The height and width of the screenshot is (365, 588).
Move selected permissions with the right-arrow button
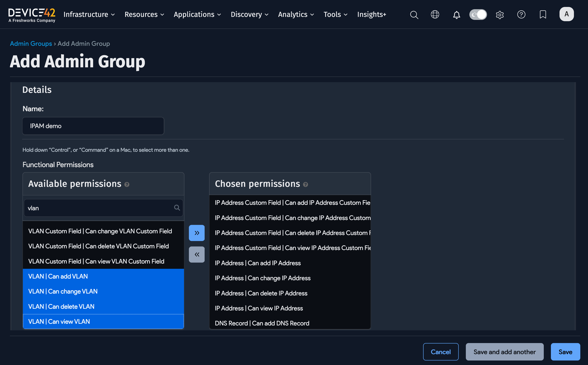197,232
